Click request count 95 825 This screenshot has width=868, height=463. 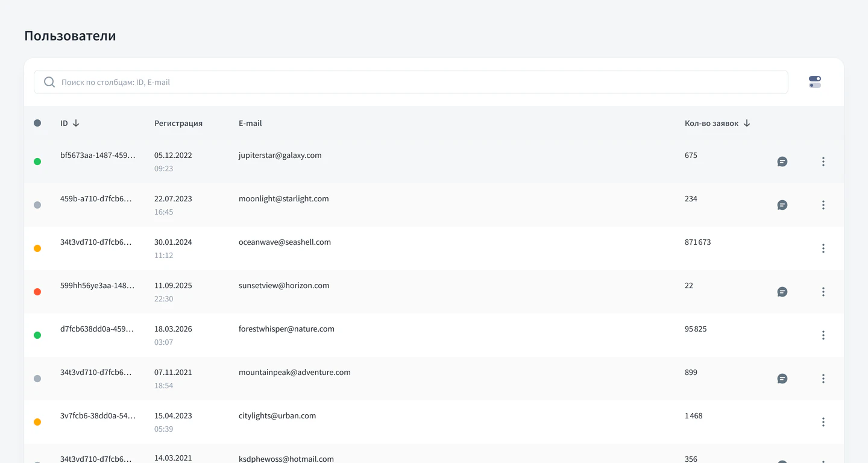(x=696, y=329)
